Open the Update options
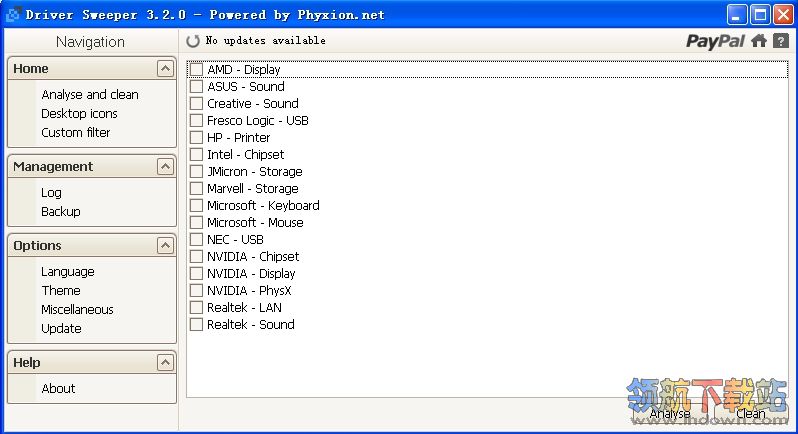The width and height of the screenshot is (798, 434). tap(62, 329)
